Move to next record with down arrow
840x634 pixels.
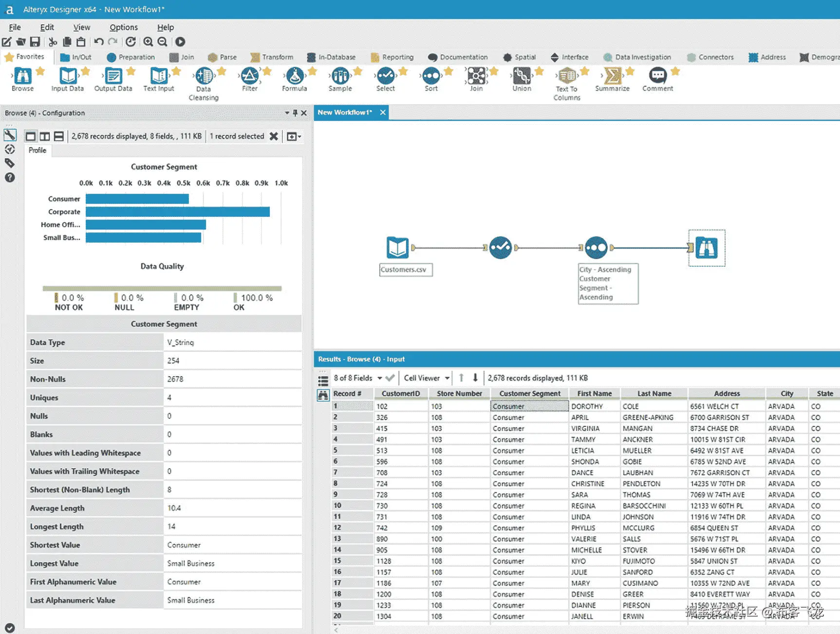point(475,378)
